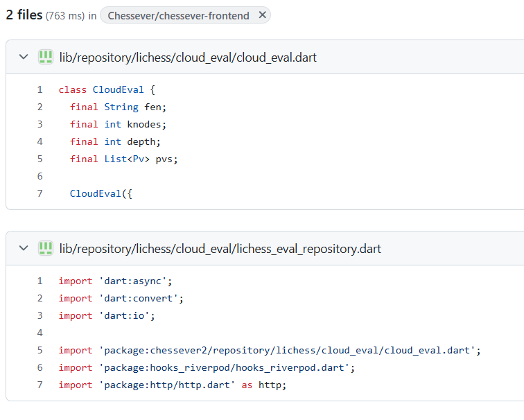Open file lib/repository/lichess/cloud_eval/lichess_eval_repository.dart

tap(220, 249)
